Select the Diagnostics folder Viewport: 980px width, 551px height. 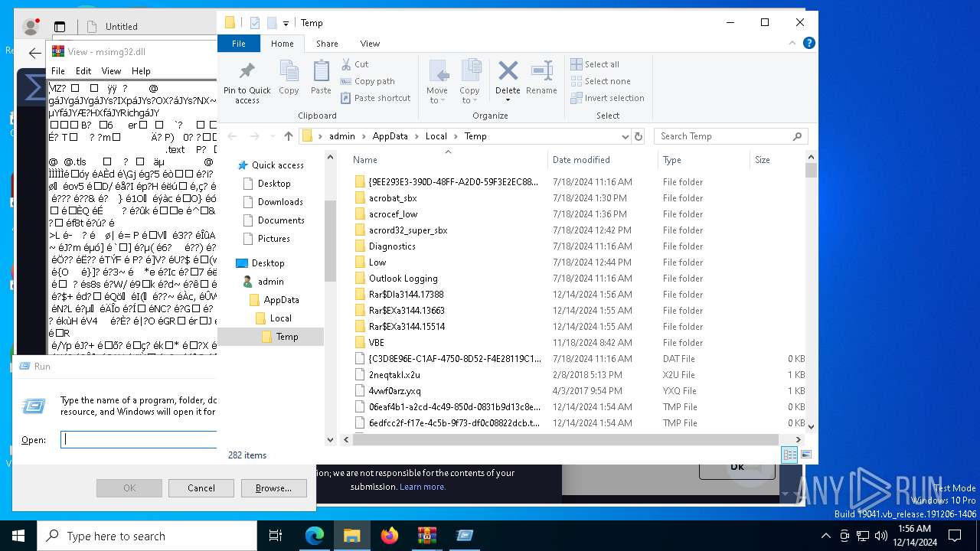pyautogui.click(x=392, y=246)
